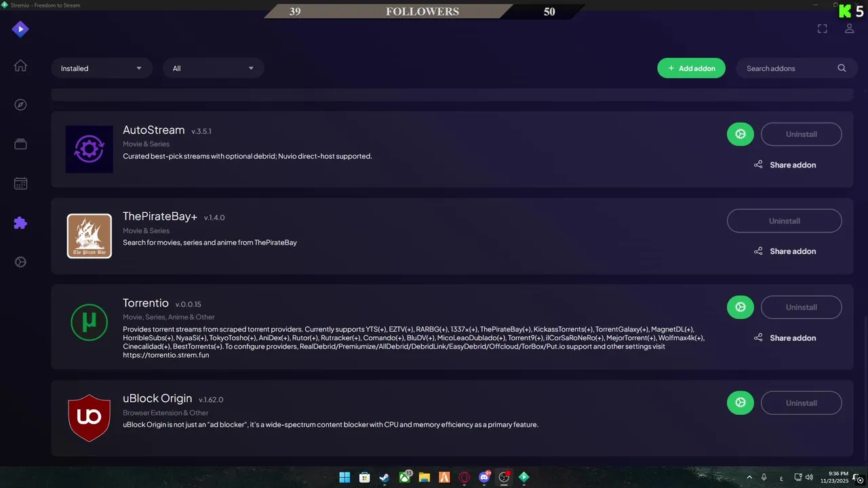
Task: Uninstall the AutoStream addon
Action: point(802,134)
